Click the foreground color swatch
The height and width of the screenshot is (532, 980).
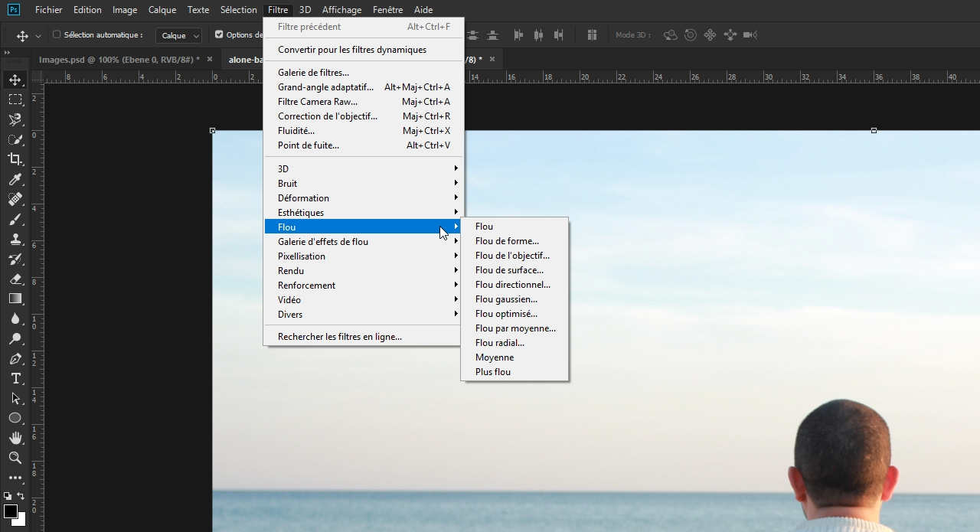pos(10,511)
